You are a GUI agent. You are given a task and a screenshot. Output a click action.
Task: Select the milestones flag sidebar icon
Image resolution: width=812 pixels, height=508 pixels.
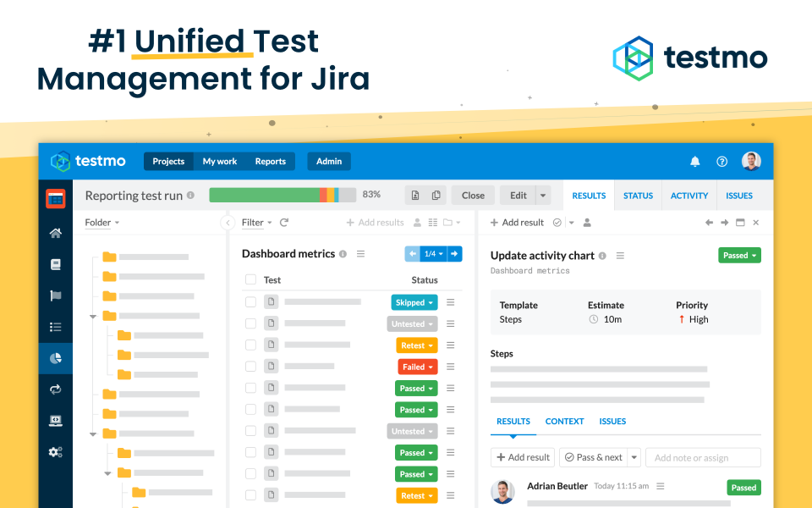[56, 295]
